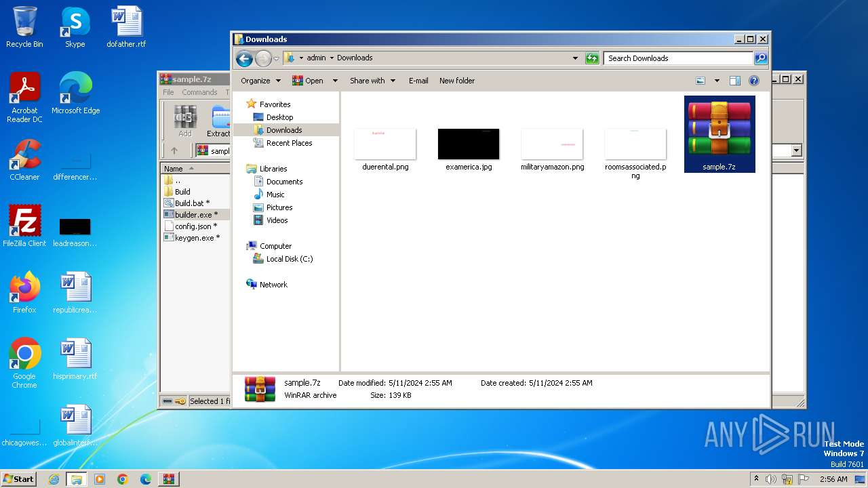868x488 pixels.
Task: Select the republicrea... Word document icon
Action: tap(75, 293)
